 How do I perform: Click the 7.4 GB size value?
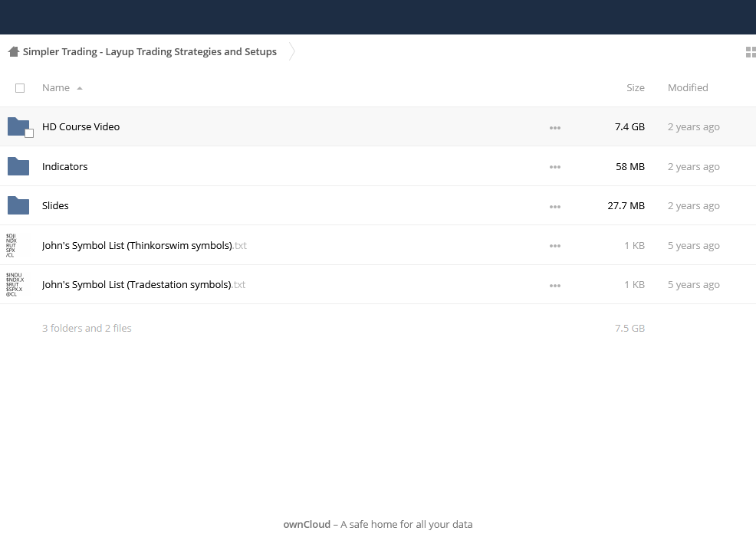pos(629,126)
